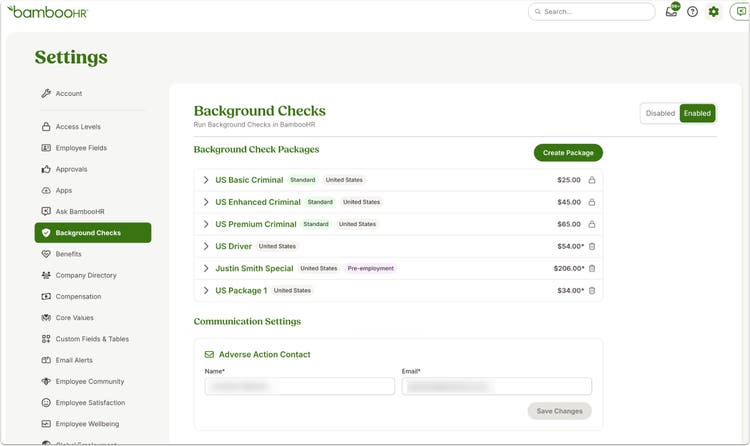
Task: Click the Adverse Action Contact Name field
Action: pyautogui.click(x=300, y=386)
